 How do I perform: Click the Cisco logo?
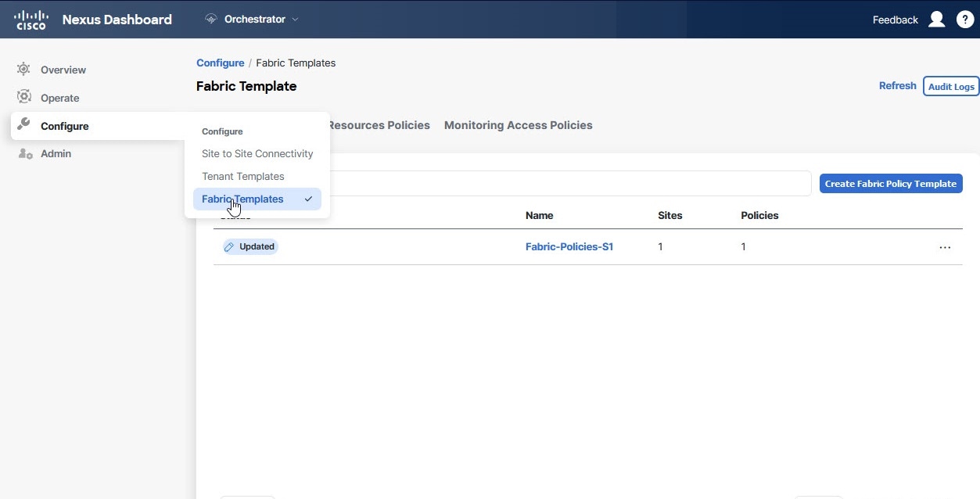coord(31,20)
